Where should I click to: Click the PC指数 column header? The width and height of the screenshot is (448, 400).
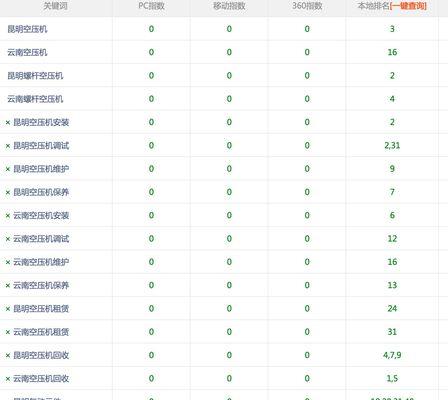[x=151, y=6]
